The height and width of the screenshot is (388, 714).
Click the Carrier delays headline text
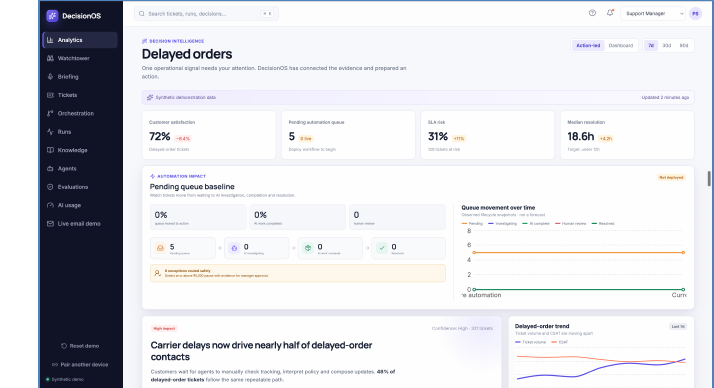[261, 351]
